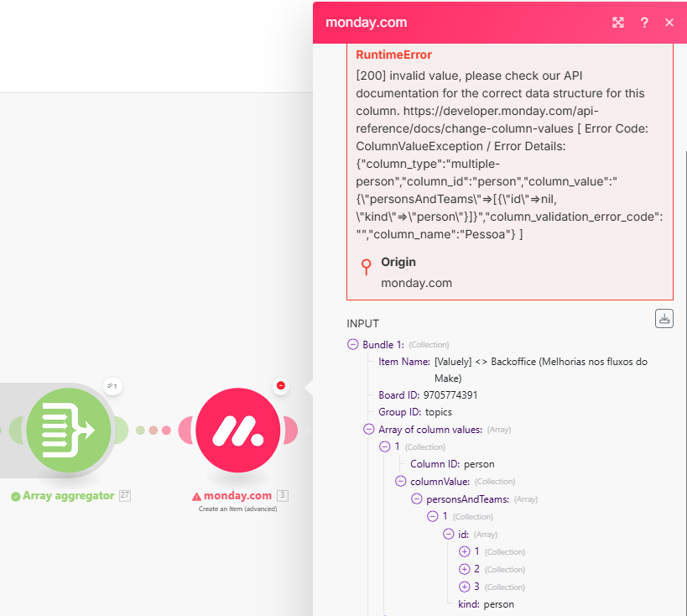Screen dimensions: 687x616
Task: Click the green check next to Array aggregator
Action: [x=16, y=497]
